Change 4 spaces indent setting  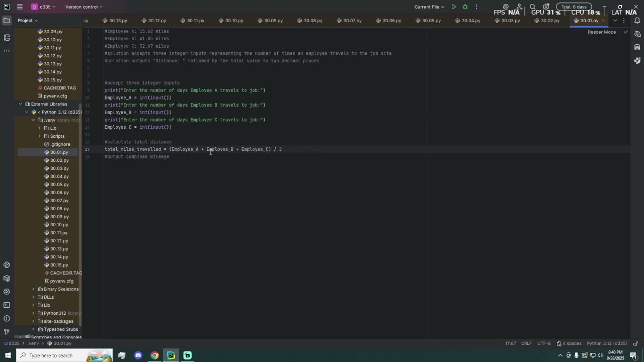569,343
